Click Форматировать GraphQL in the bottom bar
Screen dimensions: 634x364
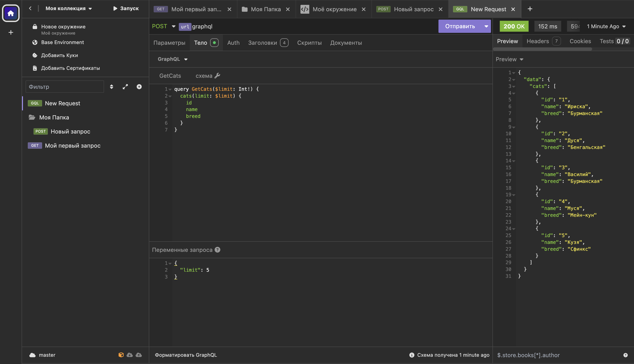(186, 355)
